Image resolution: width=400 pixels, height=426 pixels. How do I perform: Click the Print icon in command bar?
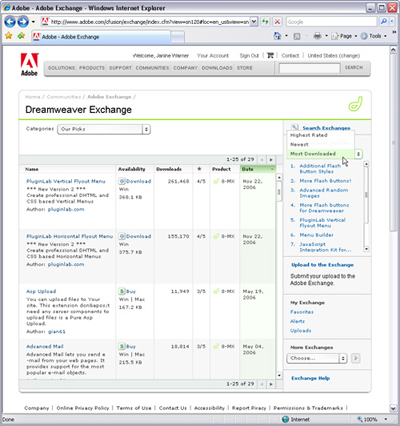pos(317,36)
